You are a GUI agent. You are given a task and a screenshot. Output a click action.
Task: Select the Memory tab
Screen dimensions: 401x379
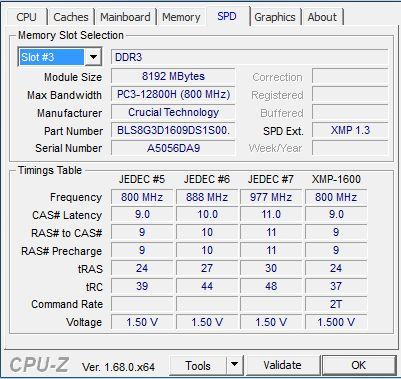[181, 17]
